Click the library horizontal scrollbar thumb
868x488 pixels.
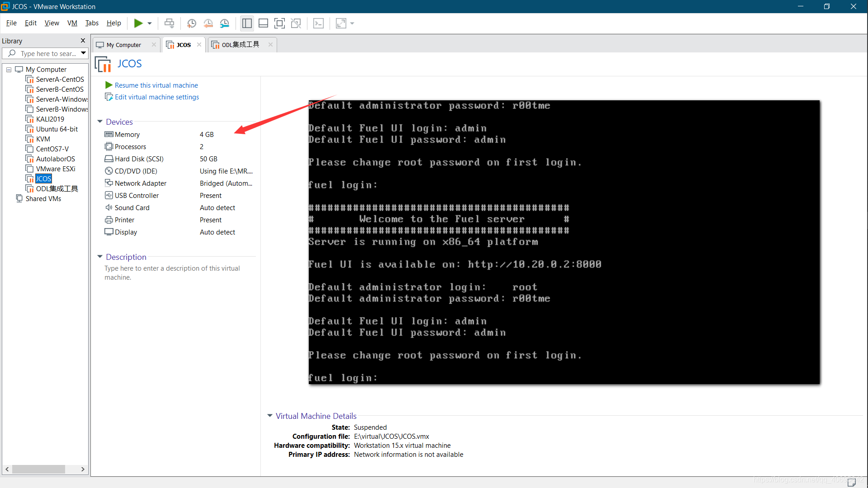[38, 469]
